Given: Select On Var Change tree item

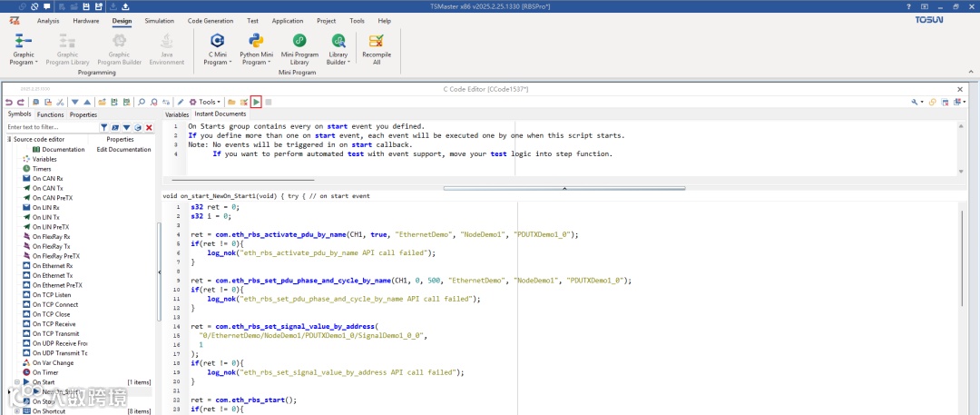Looking at the screenshot, I should pos(53,362).
